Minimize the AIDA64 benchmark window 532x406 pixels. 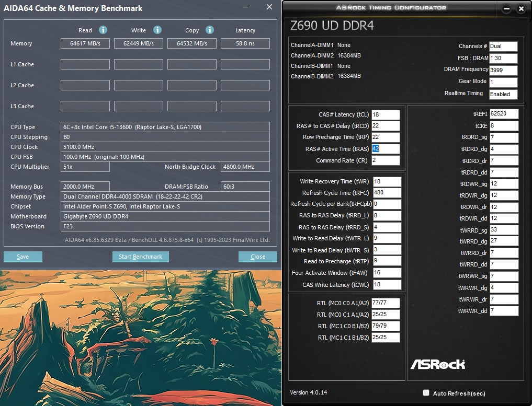tap(245, 7)
